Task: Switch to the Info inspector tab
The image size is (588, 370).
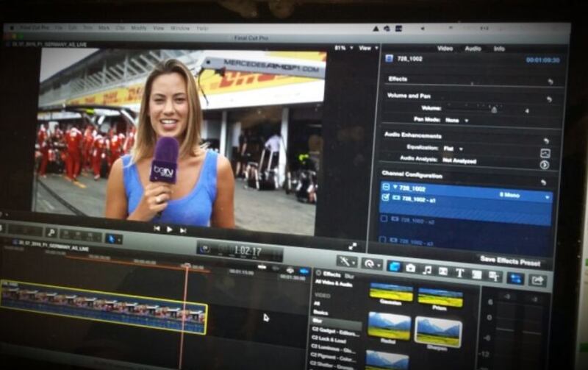Action: [499, 49]
